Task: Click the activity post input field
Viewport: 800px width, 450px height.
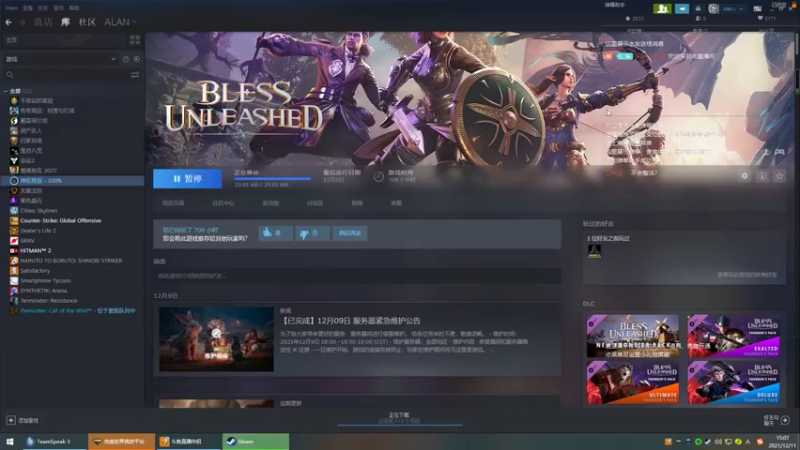Action: click(x=357, y=276)
